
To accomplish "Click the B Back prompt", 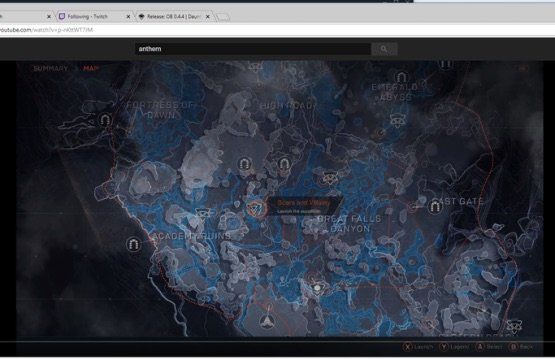I will coord(521,347).
